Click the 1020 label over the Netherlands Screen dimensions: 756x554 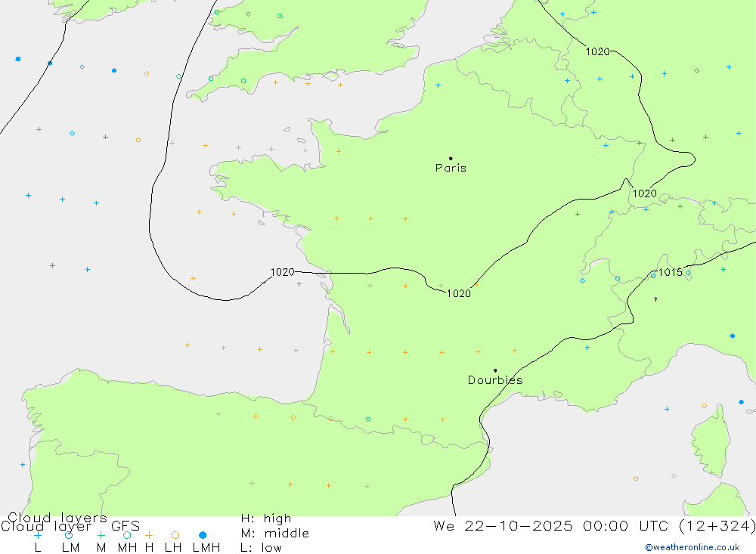pyautogui.click(x=597, y=51)
